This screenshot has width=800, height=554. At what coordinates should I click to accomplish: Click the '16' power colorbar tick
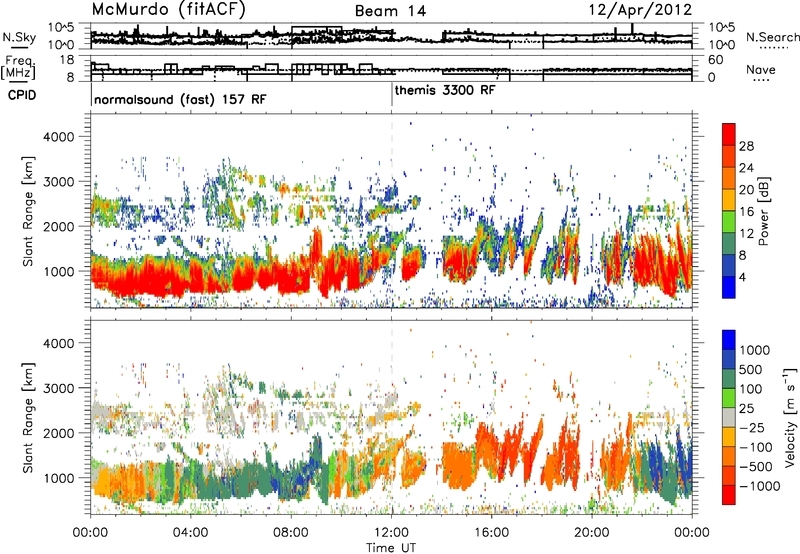pos(745,211)
